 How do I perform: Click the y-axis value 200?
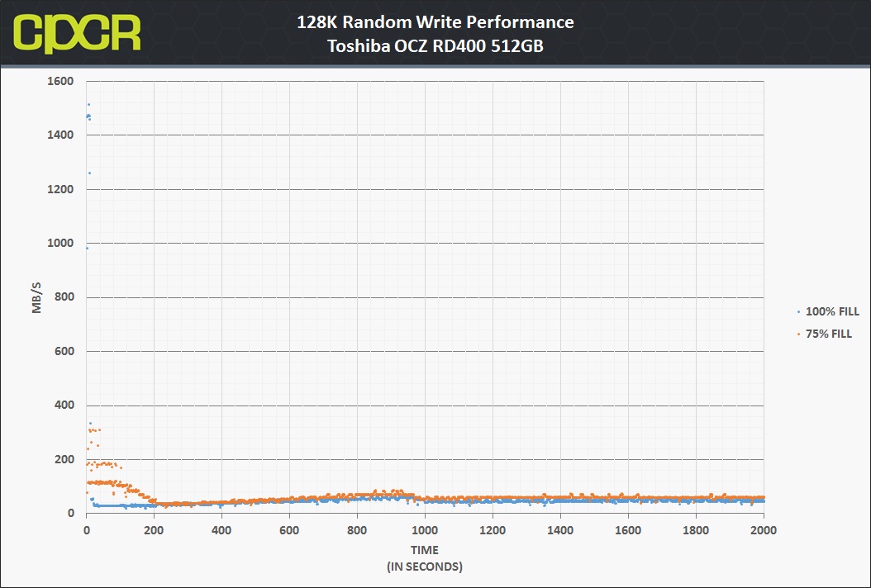point(64,459)
